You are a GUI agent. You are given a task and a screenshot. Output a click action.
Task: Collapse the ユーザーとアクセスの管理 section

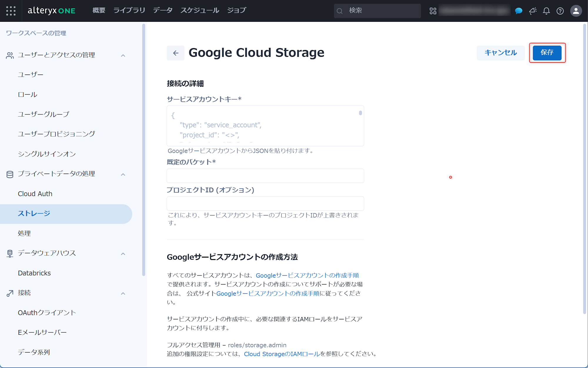[x=123, y=55]
